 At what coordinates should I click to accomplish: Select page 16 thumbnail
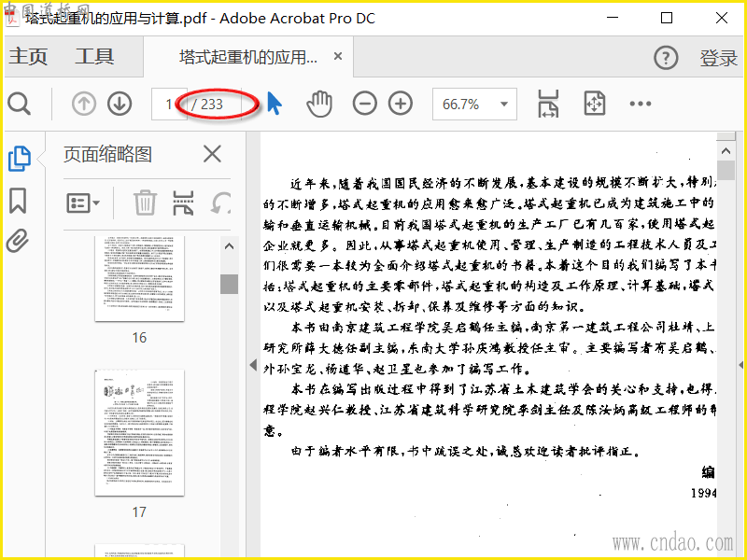coord(139,278)
